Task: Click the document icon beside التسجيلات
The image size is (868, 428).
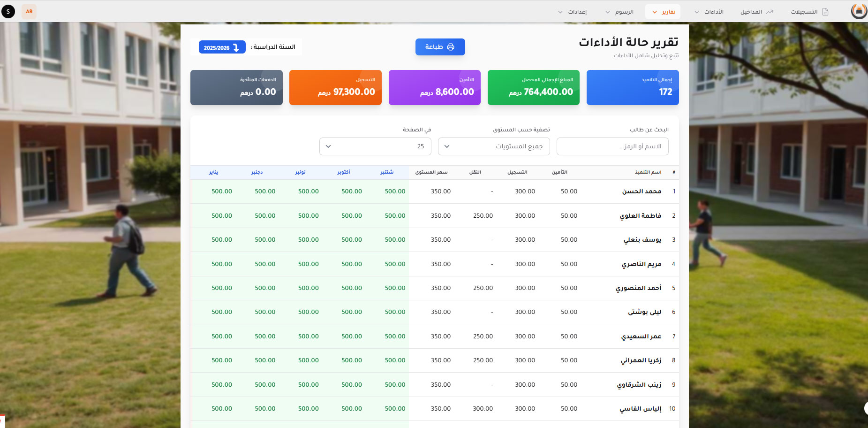Action: pos(825,12)
